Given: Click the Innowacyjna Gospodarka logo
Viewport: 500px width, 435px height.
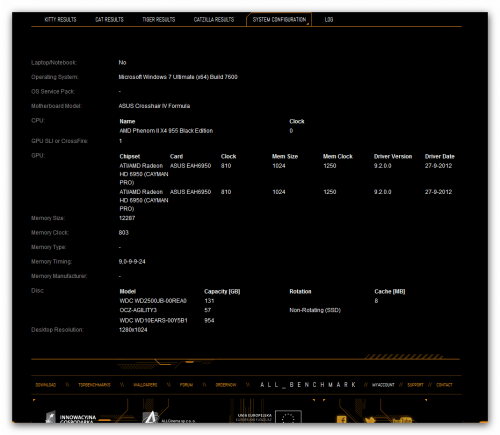Looking at the screenshot, I should 71,418.
